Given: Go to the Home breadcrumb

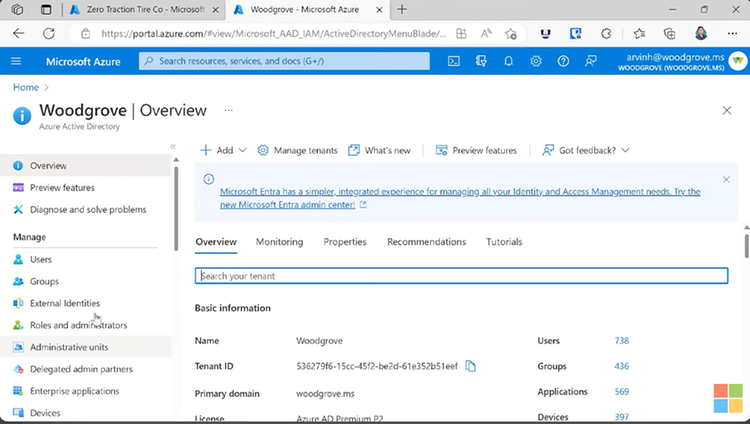Looking at the screenshot, I should pyautogui.click(x=26, y=87).
